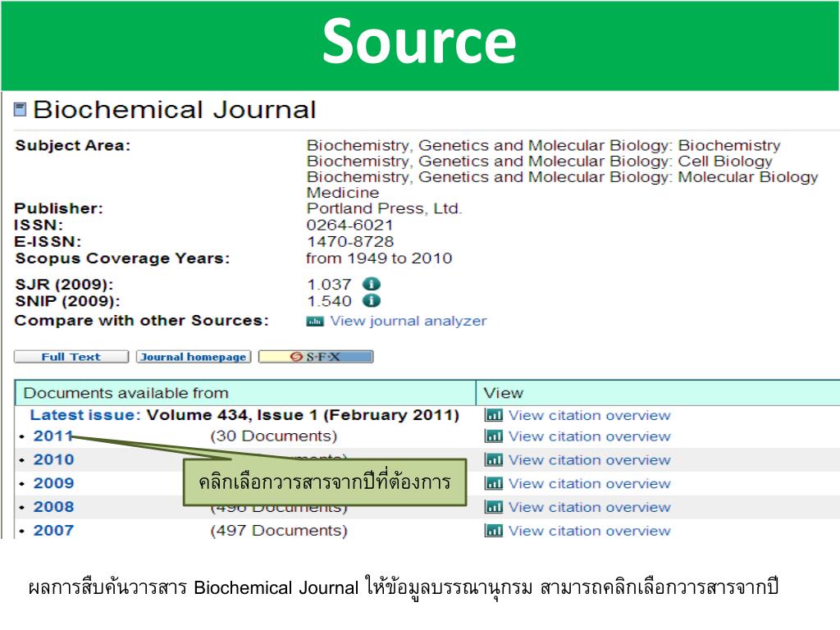Image resolution: width=840 pixels, height=630 pixels.
Task: View citation overview for 2010
Action: (x=589, y=459)
